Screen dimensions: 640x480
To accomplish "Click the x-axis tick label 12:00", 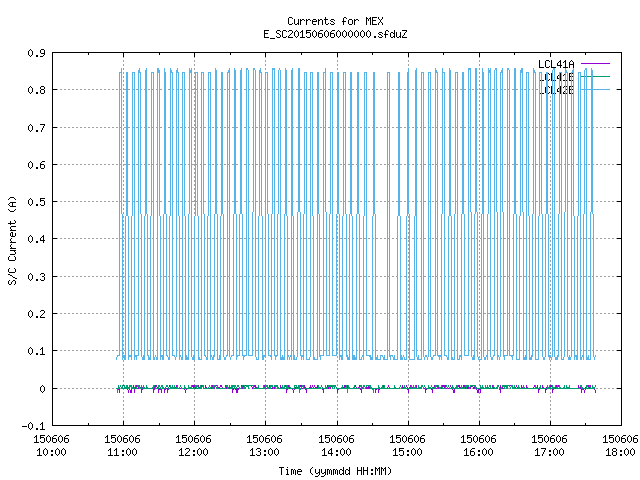I will coord(193,452).
